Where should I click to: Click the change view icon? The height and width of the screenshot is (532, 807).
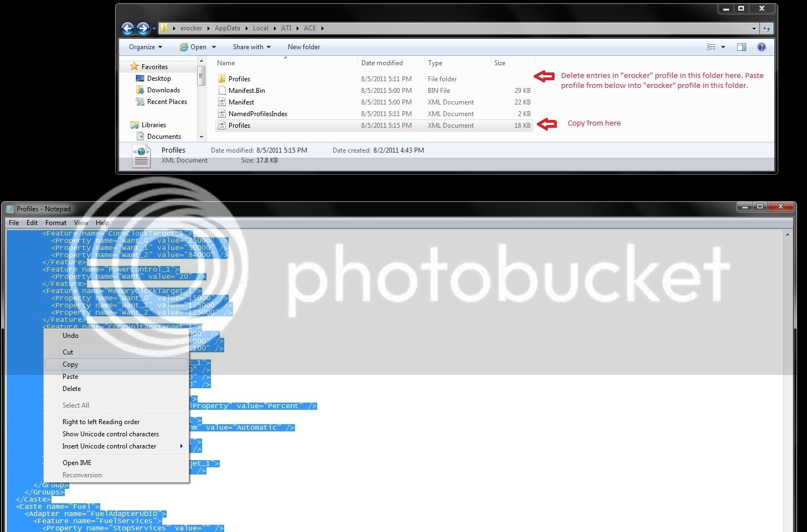pyautogui.click(x=711, y=47)
